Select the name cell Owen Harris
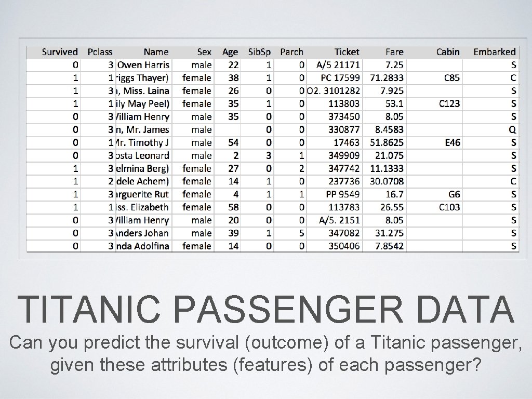Image resolution: width=532 pixels, height=399 pixels. click(x=143, y=65)
